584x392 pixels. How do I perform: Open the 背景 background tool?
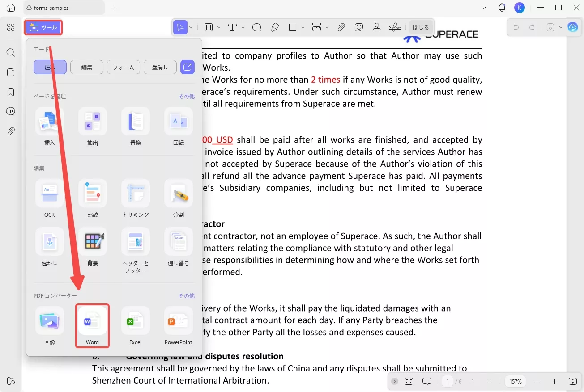(x=93, y=248)
